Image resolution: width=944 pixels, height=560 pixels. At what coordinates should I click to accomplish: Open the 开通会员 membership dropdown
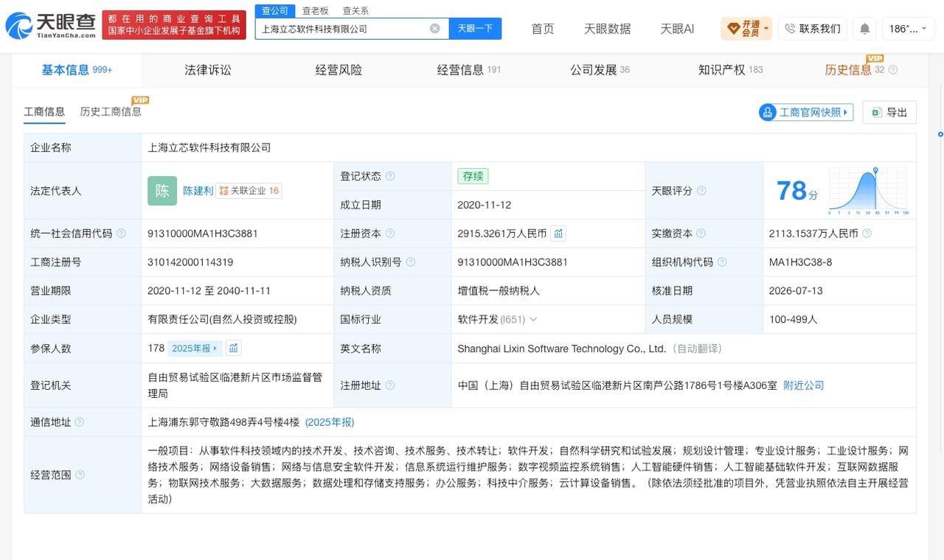click(x=746, y=29)
